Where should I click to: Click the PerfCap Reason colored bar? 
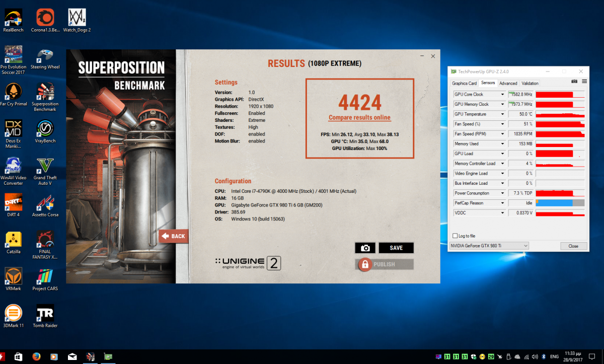pyautogui.click(x=560, y=203)
